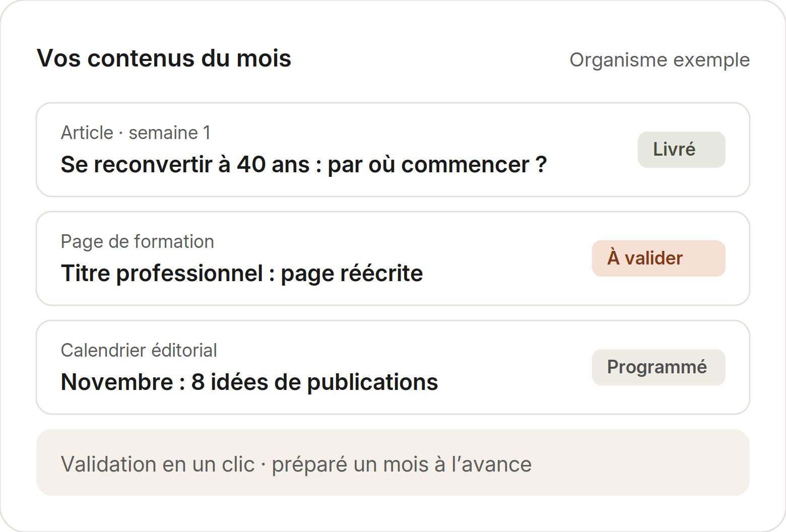Select the 'Article · semaine 1' label
Image resolution: width=786 pixels, height=532 pixels.
136,133
